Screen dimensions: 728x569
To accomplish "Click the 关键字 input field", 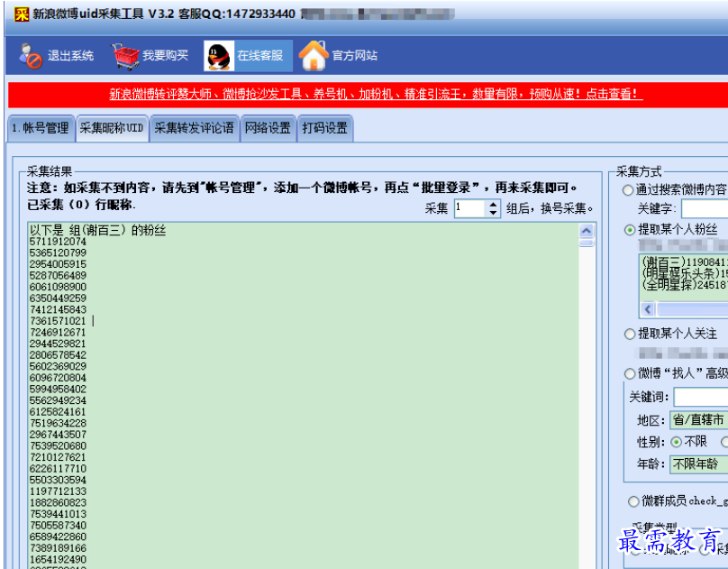I will 705,208.
